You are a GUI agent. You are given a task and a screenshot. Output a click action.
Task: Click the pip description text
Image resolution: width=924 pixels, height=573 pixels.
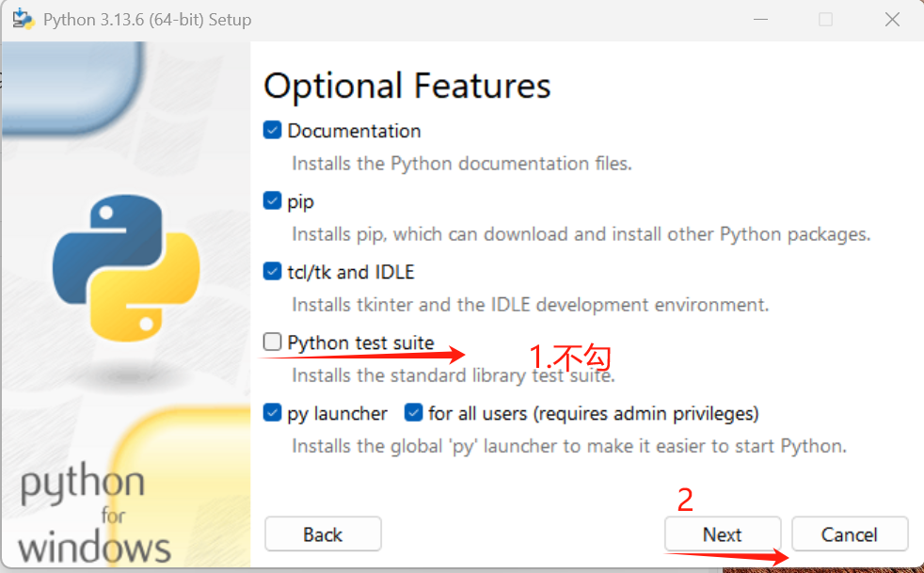point(581,234)
